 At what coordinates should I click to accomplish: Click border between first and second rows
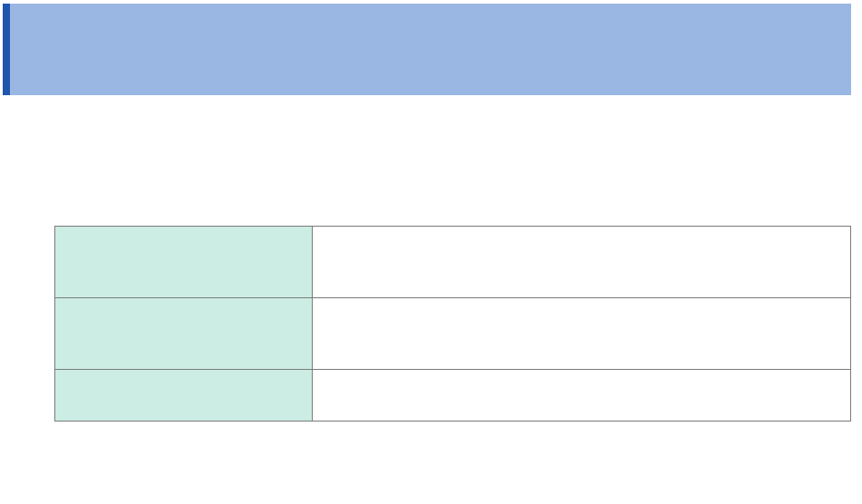453,297
